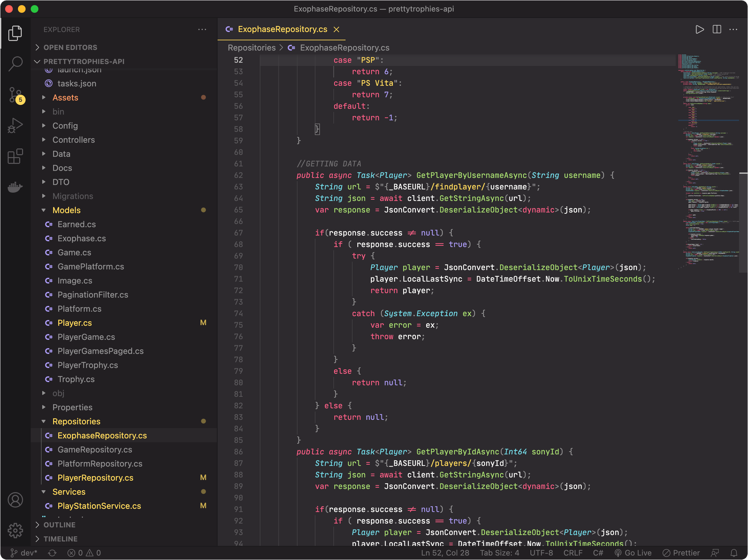Click the Run play icon in editor toolbar
The height and width of the screenshot is (560, 748).
coord(700,29)
